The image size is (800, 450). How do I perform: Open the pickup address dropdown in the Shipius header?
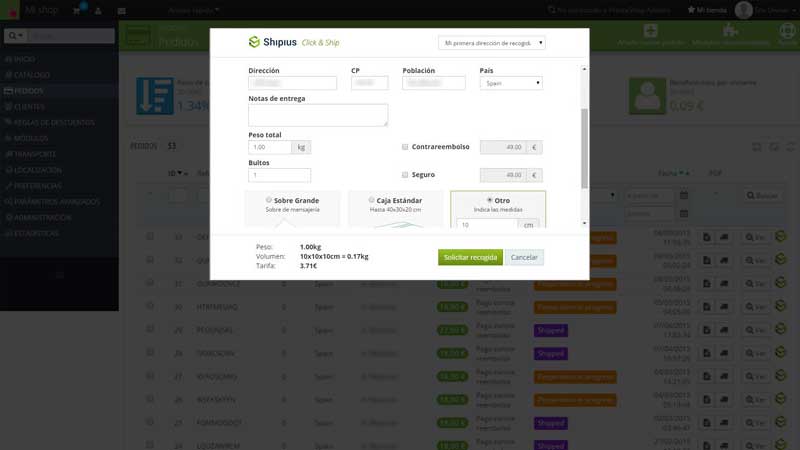(491, 43)
